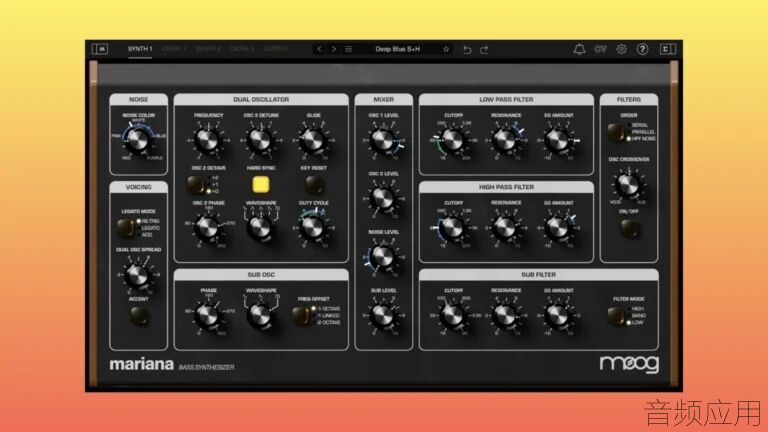Click the Dual Oscillator Waveshape knob
768x432 pixels.
[x=261, y=228]
